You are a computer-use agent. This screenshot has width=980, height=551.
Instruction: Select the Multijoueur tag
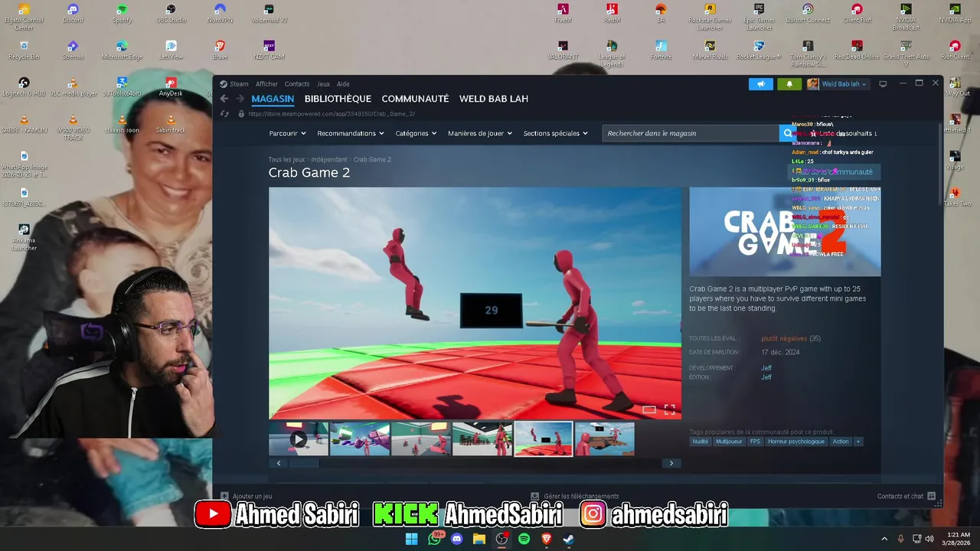pyautogui.click(x=729, y=442)
